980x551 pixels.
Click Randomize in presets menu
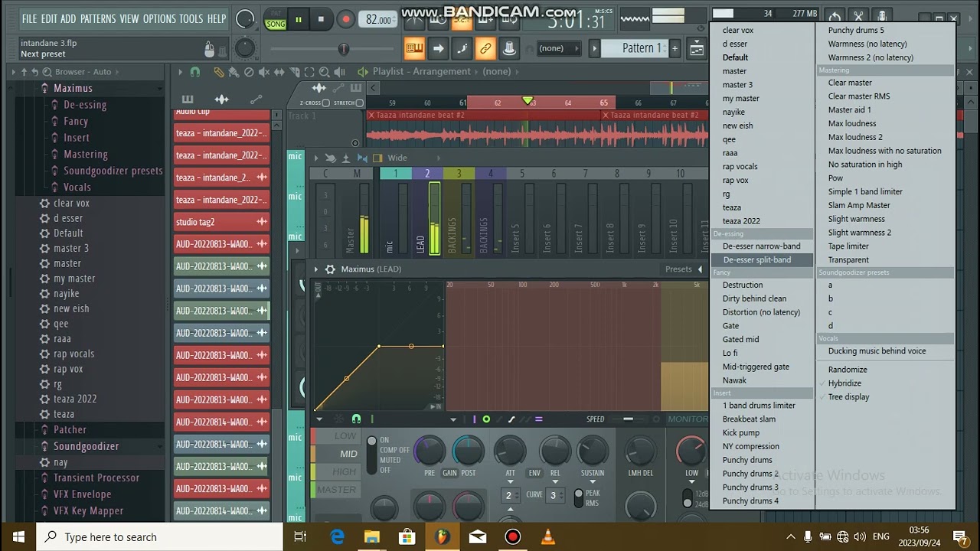[848, 370]
